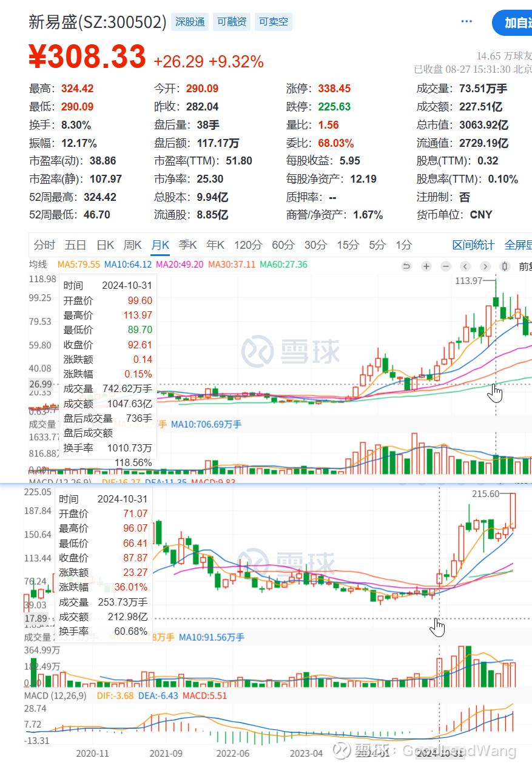Select the 日K chart tab
The image size is (532, 767).
105,245
